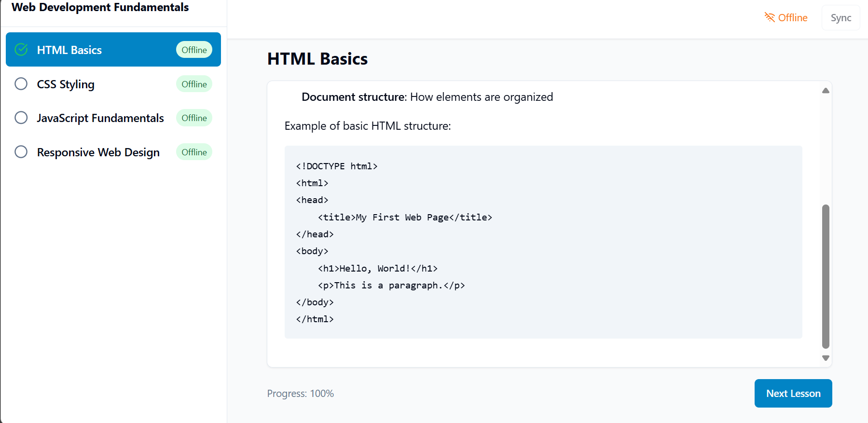Click the Offline badge on Responsive Web Design
The height and width of the screenshot is (423, 868).
pos(194,152)
